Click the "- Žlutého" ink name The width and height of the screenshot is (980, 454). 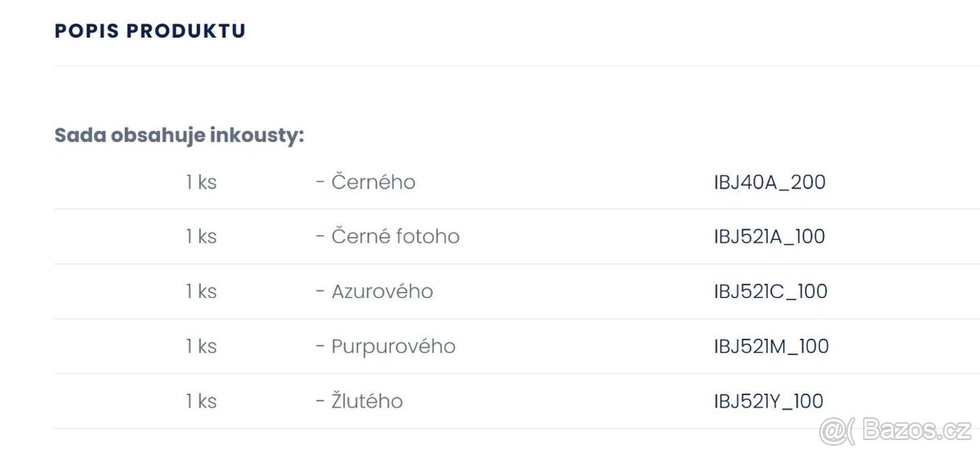click(359, 401)
